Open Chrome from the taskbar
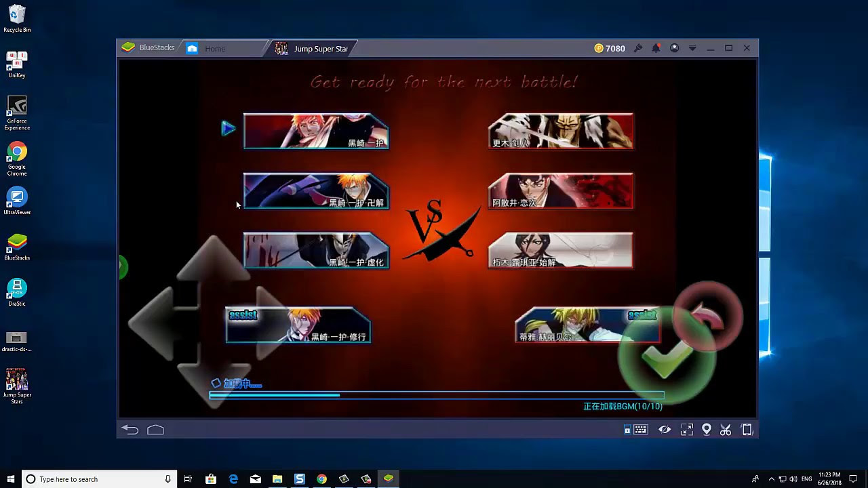Screen dimensions: 868x488 point(321,479)
